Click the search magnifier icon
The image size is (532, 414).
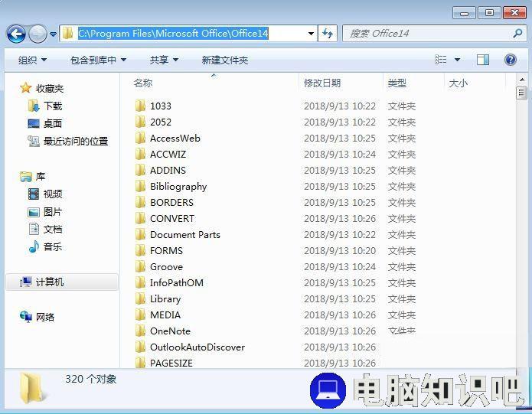[517, 33]
